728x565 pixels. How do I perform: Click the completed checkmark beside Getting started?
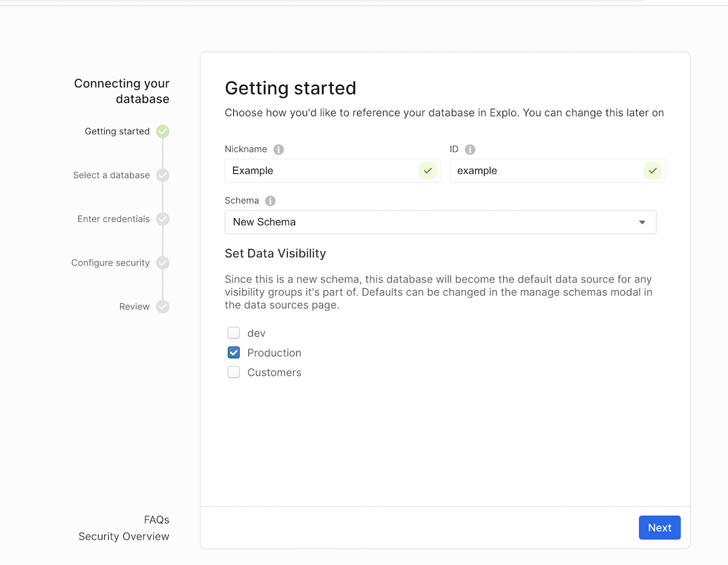162,131
